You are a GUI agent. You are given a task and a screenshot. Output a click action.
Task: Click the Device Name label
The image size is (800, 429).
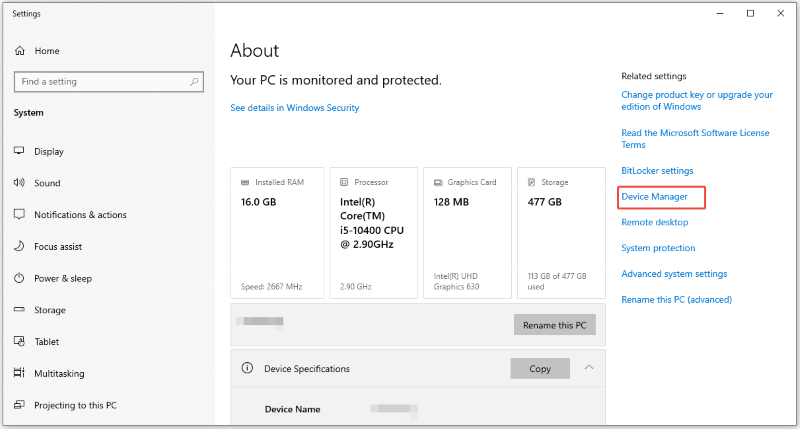tap(292, 409)
